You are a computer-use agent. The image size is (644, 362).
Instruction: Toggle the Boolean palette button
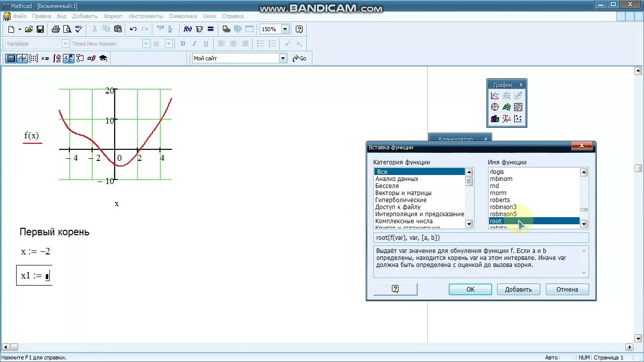coord(68,58)
